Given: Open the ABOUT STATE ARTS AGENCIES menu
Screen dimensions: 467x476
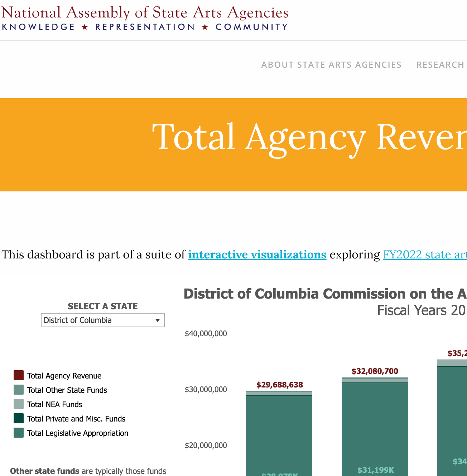Looking at the screenshot, I should 331,65.
